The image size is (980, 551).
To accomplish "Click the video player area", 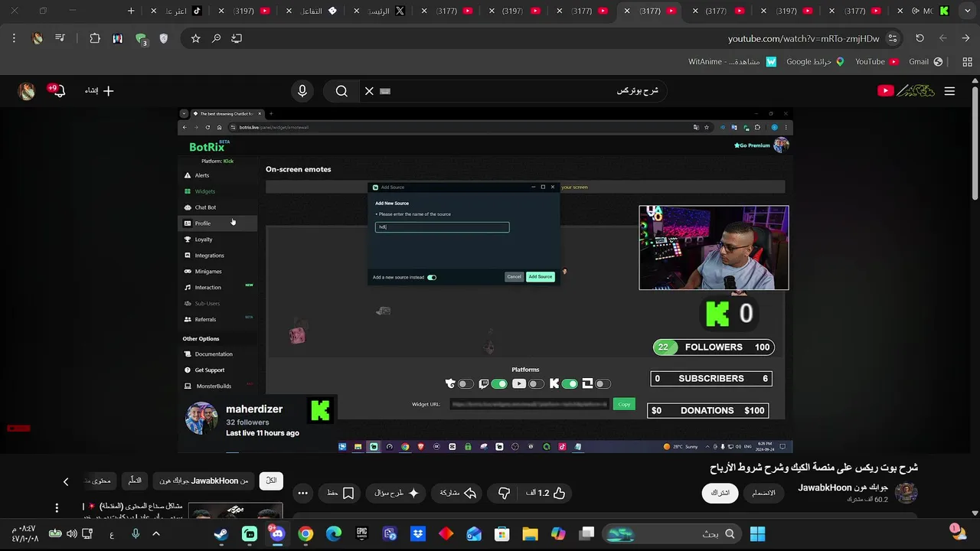I will 485,280.
